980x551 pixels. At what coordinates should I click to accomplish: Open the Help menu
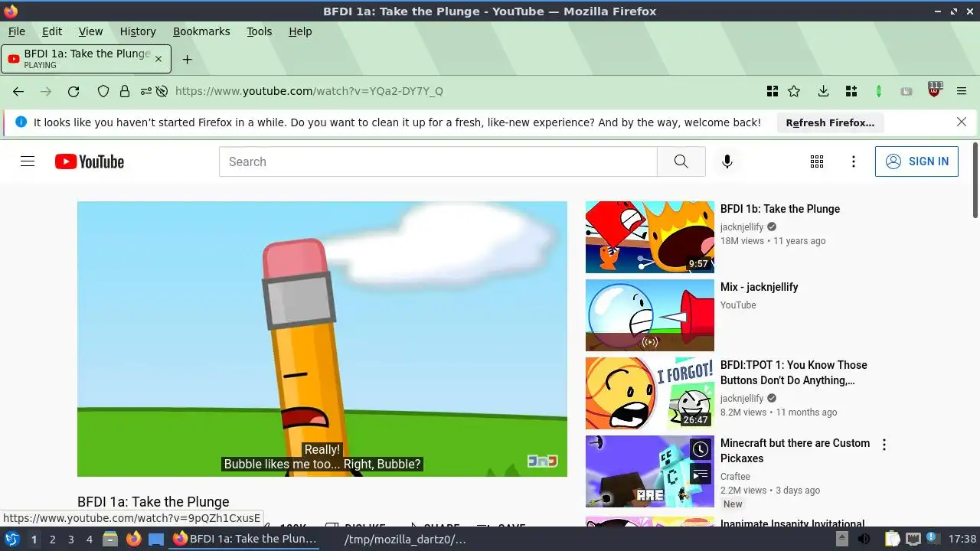[300, 31]
